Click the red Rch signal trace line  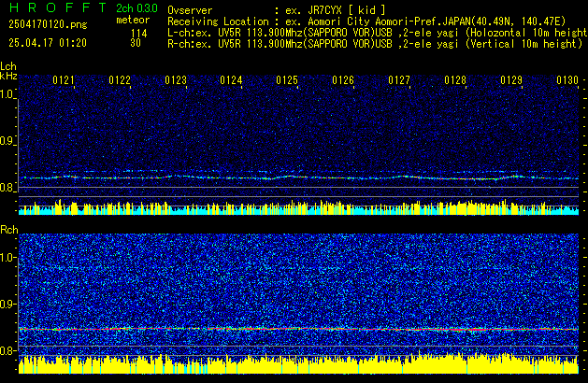298,329
